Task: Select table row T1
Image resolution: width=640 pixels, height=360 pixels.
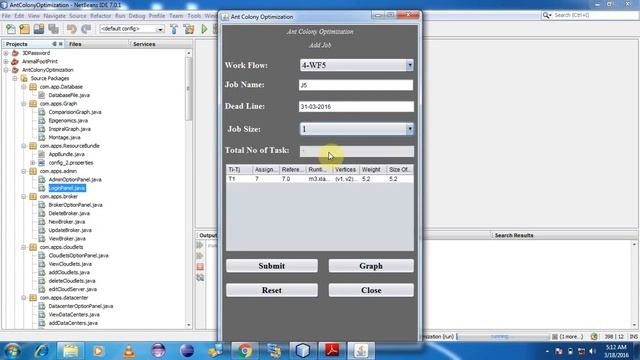Action: pos(320,179)
